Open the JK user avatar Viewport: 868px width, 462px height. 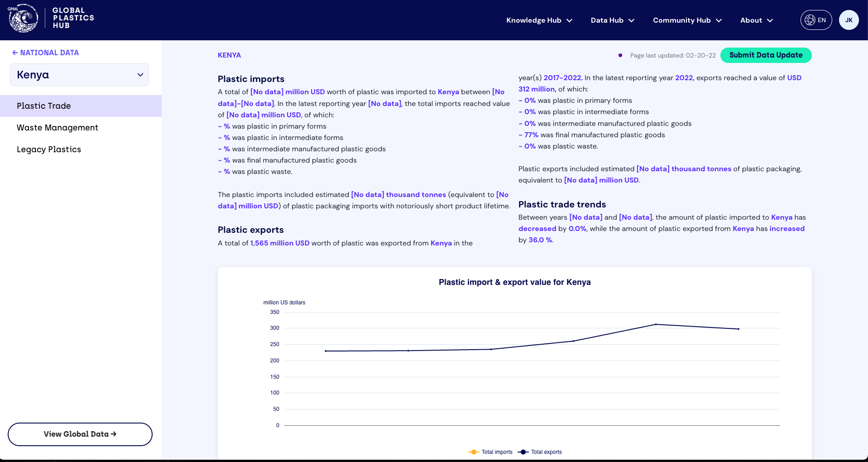[x=849, y=20]
